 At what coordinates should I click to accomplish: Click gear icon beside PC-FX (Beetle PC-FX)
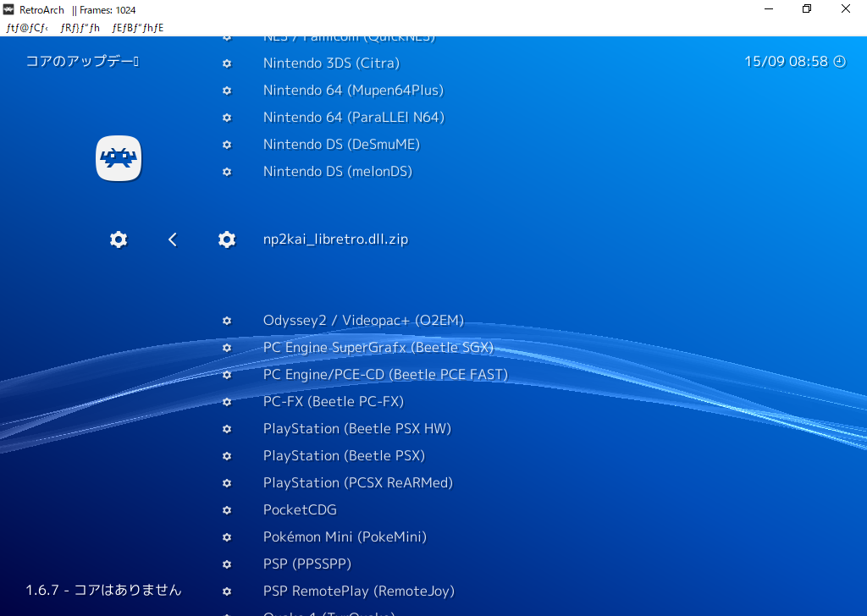[227, 402]
